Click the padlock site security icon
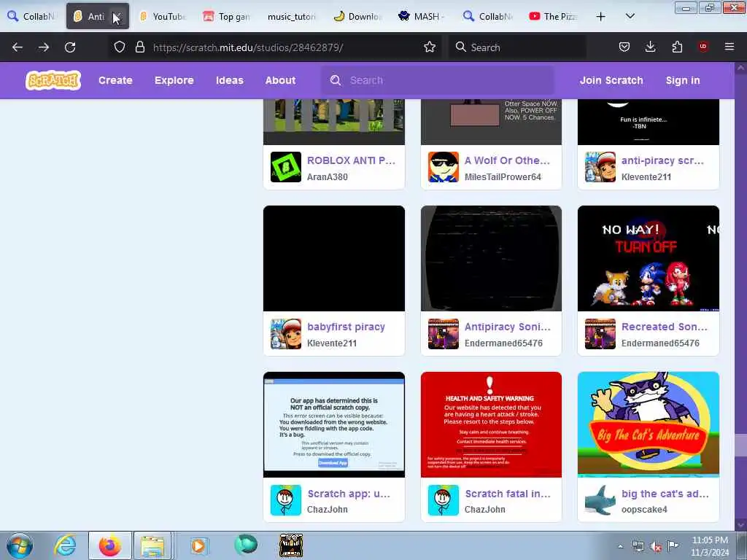747x560 pixels. 139,47
